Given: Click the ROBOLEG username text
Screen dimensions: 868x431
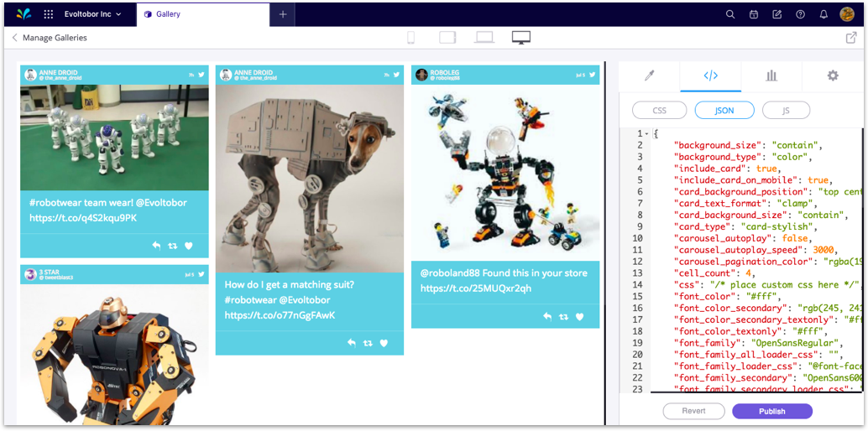Looking at the screenshot, I should [x=445, y=72].
